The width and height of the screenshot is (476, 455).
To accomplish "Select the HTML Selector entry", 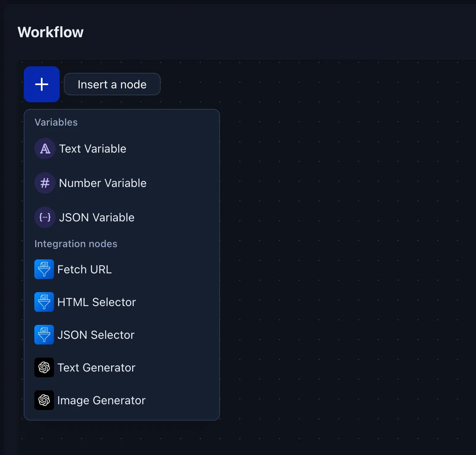I will [122, 302].
